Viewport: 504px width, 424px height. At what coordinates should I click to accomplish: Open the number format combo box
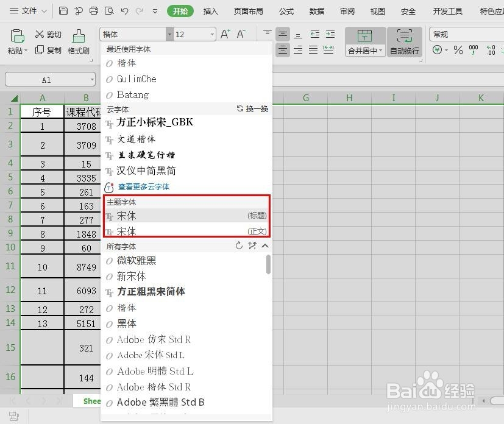(x=467, y=34)
